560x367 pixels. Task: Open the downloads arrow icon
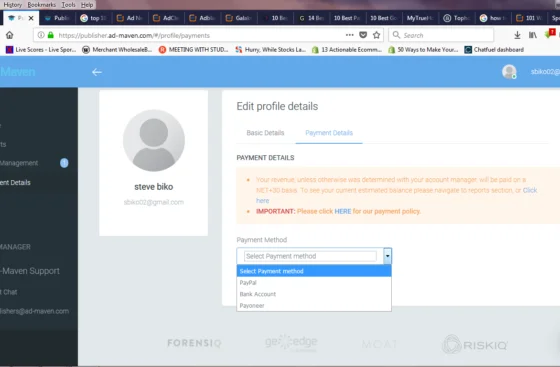click(x=517, y=35)
